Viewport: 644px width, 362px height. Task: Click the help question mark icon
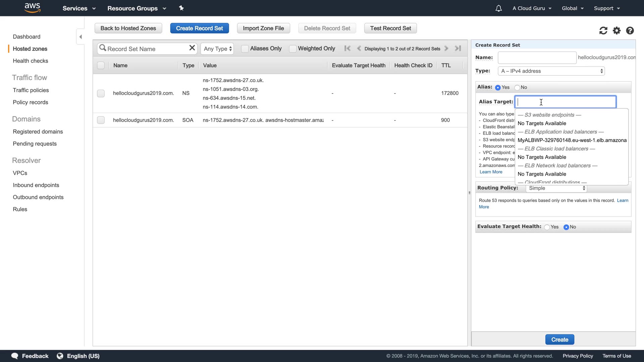(x=630, y=31)
